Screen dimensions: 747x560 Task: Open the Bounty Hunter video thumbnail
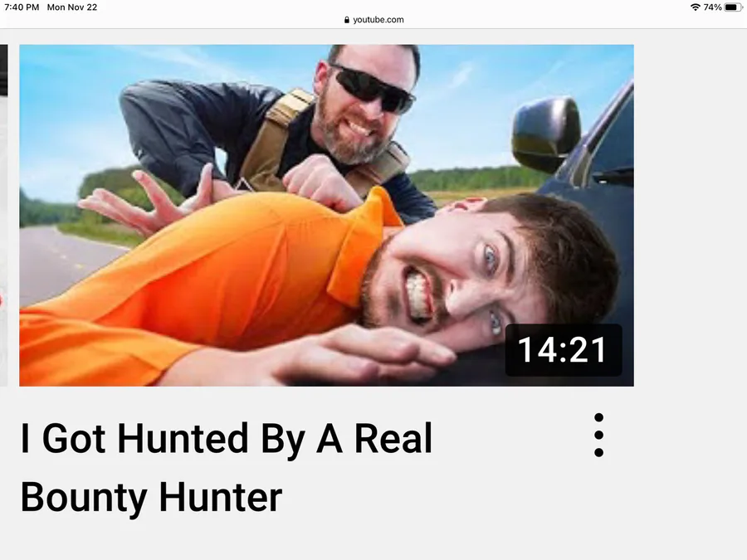[x=326, y=215]
